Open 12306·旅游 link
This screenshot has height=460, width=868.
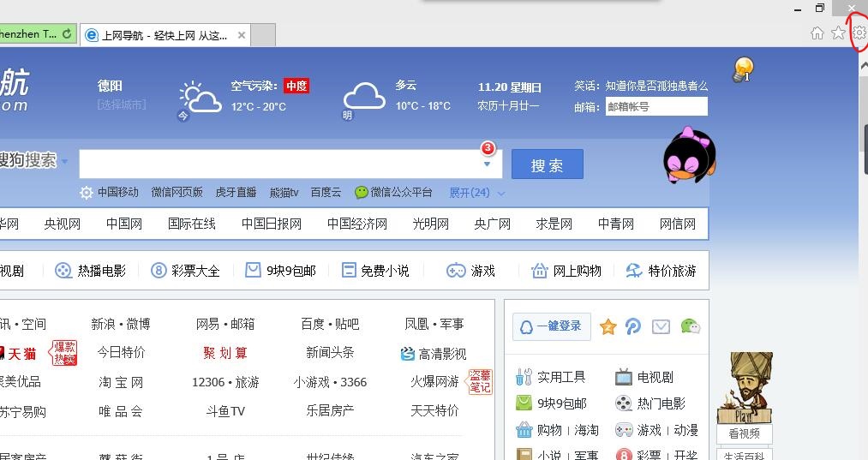tap(225, 383)
